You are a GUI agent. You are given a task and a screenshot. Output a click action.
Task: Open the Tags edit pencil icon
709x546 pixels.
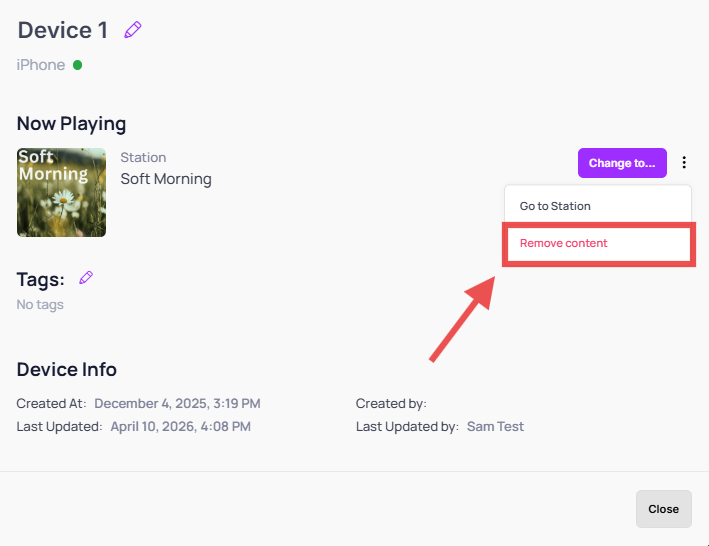86,278
